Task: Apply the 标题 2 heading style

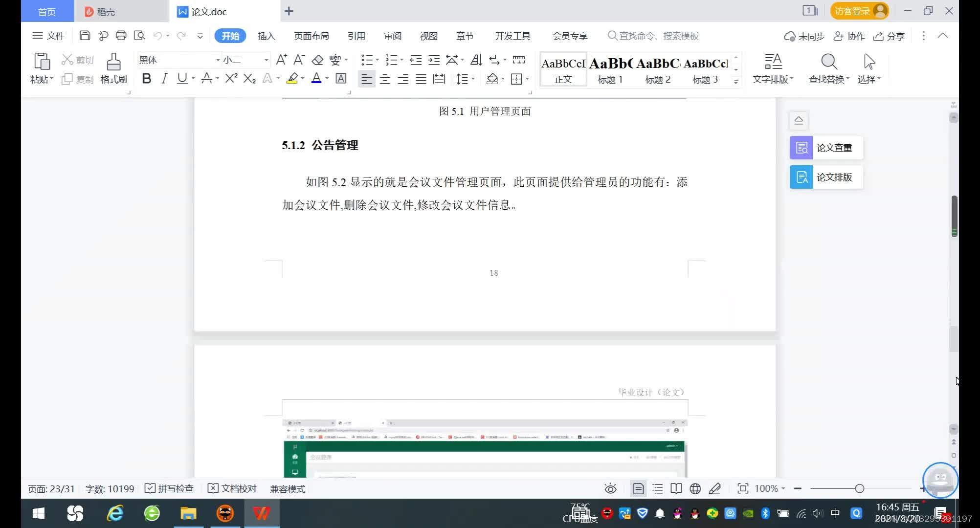Action: tap(658, 70)
